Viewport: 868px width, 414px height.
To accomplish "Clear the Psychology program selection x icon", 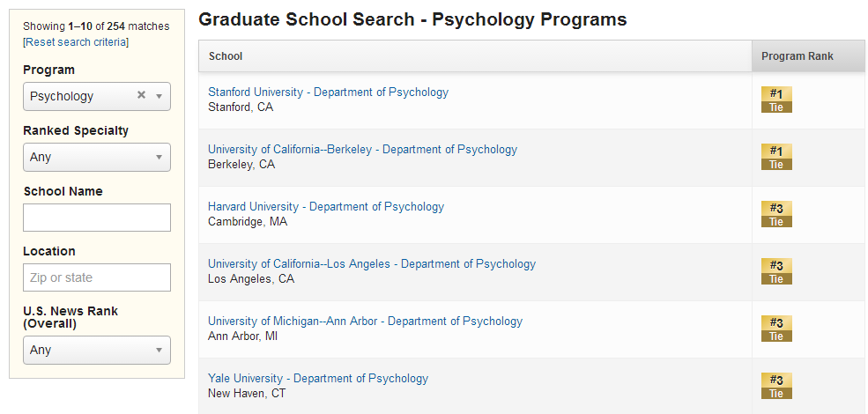I will click(x=141, y=95).
